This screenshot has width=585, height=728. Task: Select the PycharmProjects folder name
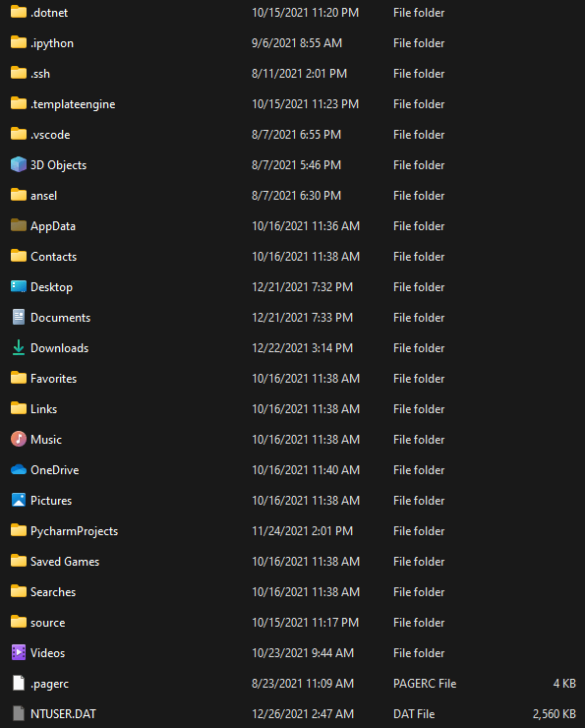point(74,530)
